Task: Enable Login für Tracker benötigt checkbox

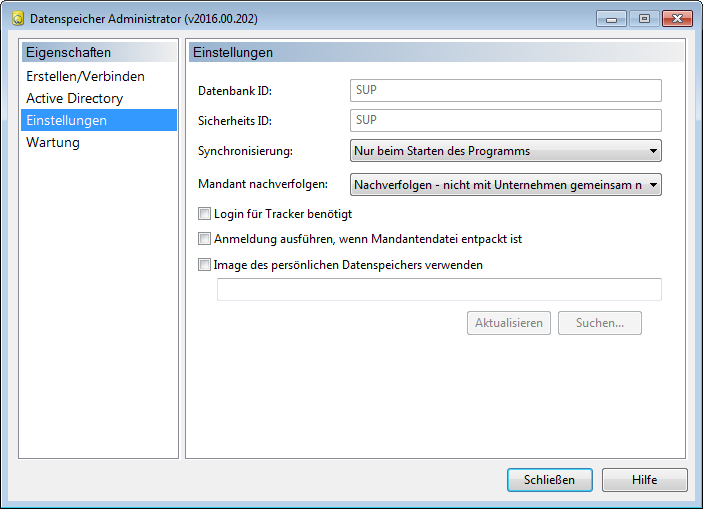Action: [204, 213]
